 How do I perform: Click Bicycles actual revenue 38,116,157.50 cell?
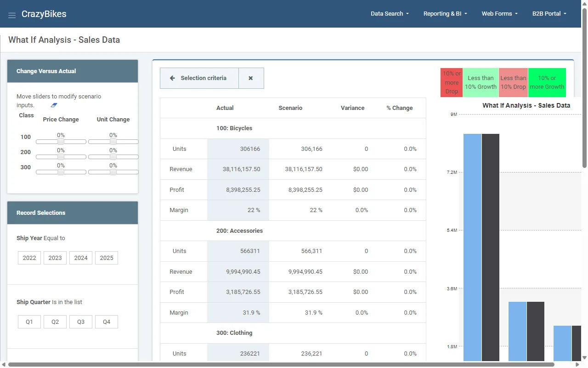pos(238,169)
